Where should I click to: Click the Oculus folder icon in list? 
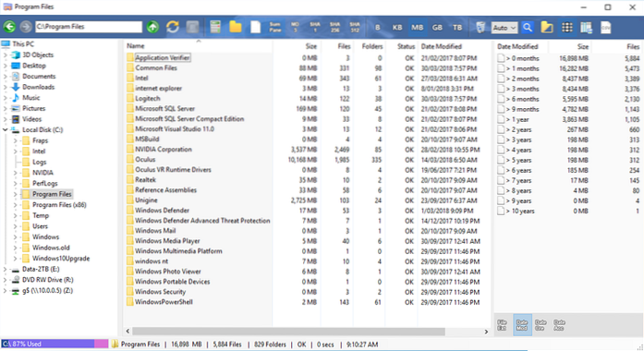130,160
